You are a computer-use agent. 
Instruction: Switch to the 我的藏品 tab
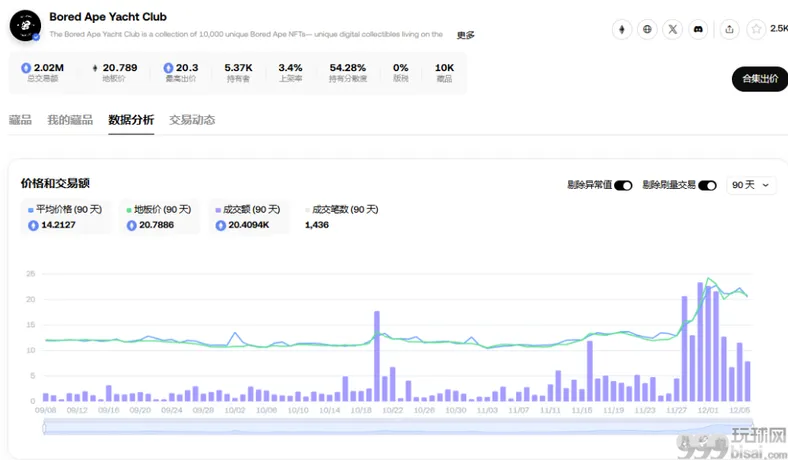pos(70,120)
